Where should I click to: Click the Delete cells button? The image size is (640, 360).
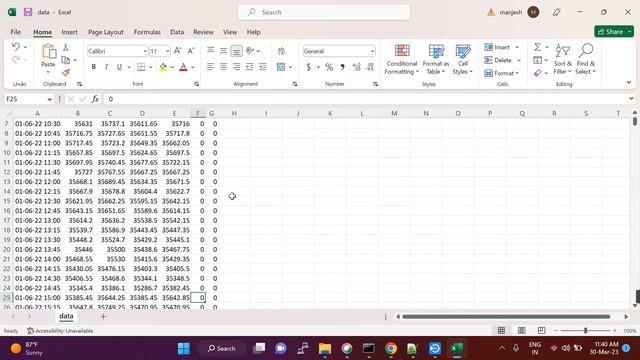pyautogui.click(x=498, y=60)
